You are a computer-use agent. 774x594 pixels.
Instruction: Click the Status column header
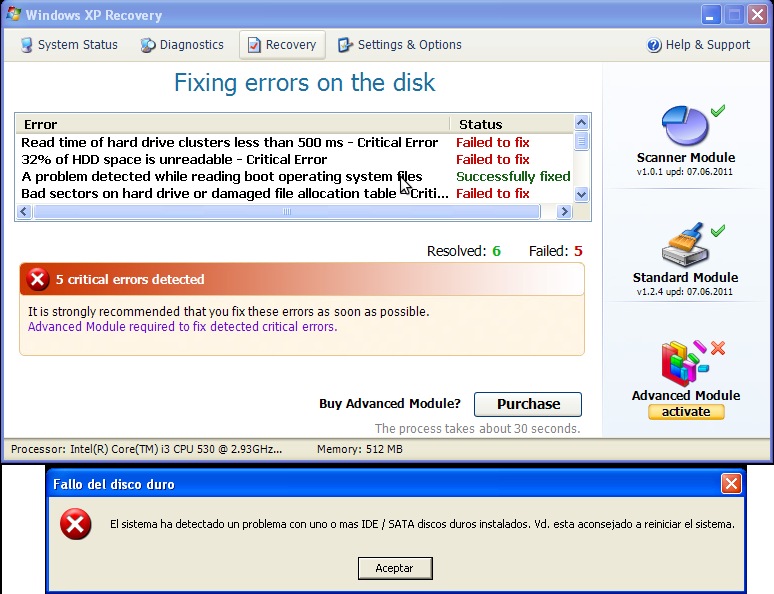[x=511, y=124]
